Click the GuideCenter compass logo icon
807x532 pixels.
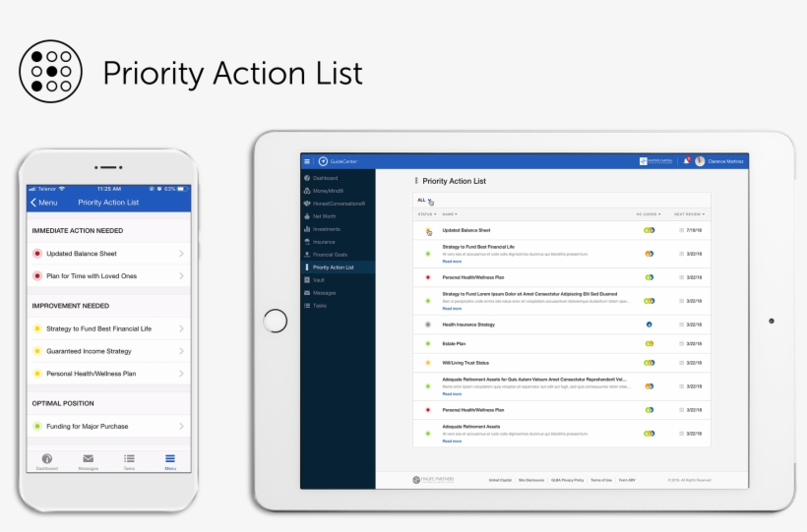pyautogui.click(x=323, y=161)
